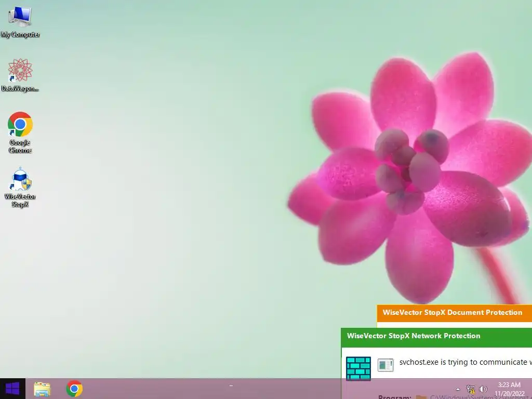Open the network status tray icon
The width and height of the screenshot is (532, 399).
coord(471,389)
